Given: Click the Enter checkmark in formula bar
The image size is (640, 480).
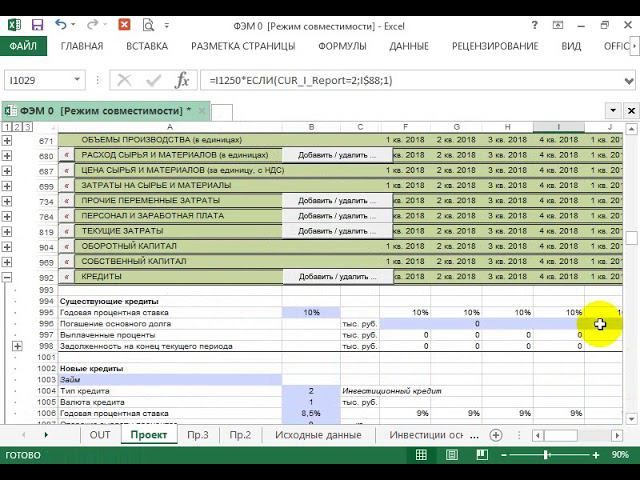Looking at the screenshot, I should tap(153, 80).
